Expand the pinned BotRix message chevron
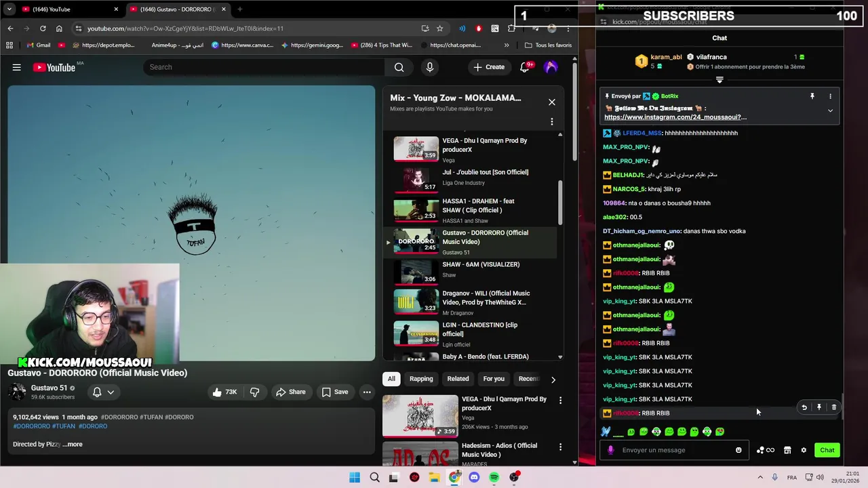 tap(830, 110)
